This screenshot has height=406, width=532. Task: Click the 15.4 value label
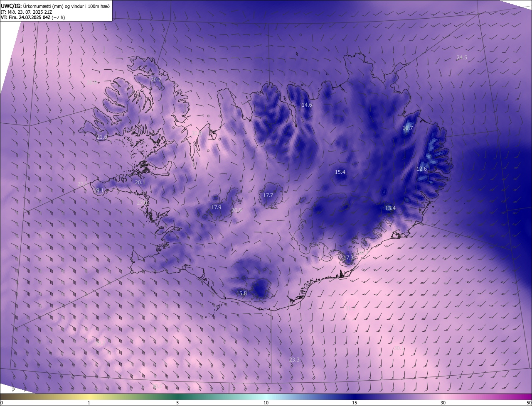[x=340, y=172]
